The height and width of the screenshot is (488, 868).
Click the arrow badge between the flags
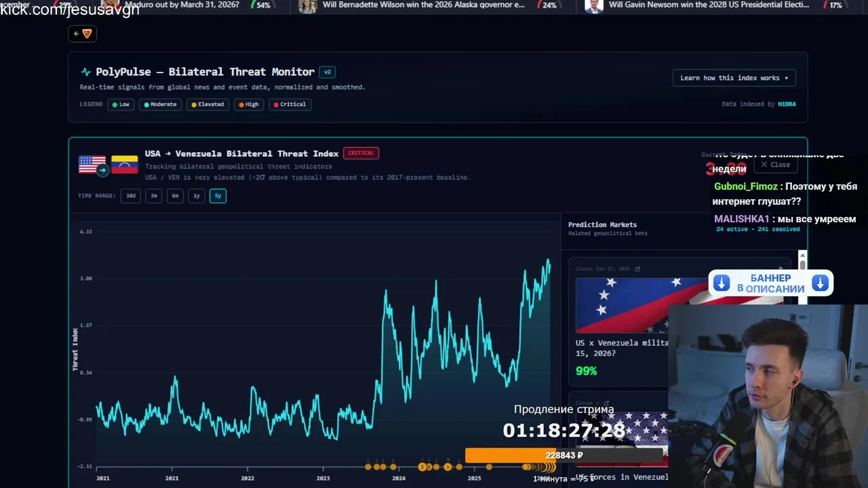click(102, 170)
